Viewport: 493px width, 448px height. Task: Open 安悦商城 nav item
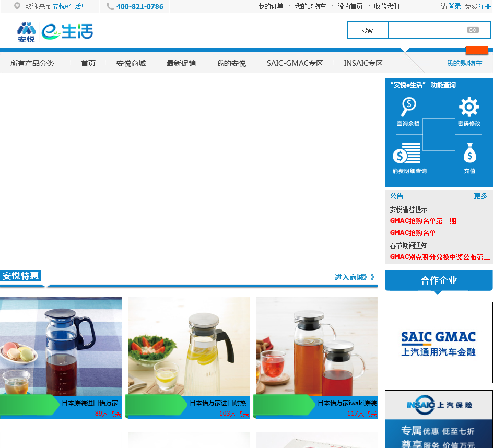coord(131,63)
